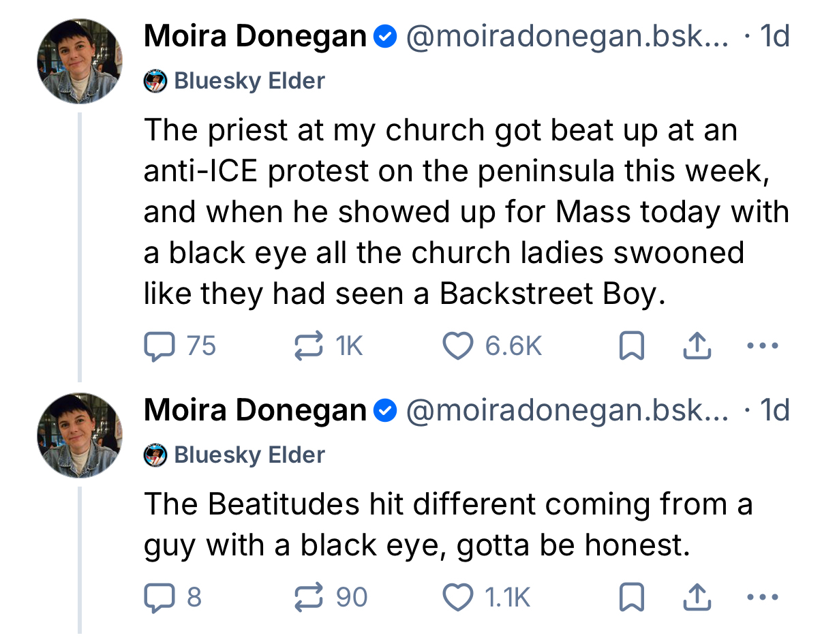Screen dimensions: 822x644
Task: Repost the anti-ICE protest post
Action: 308,347
